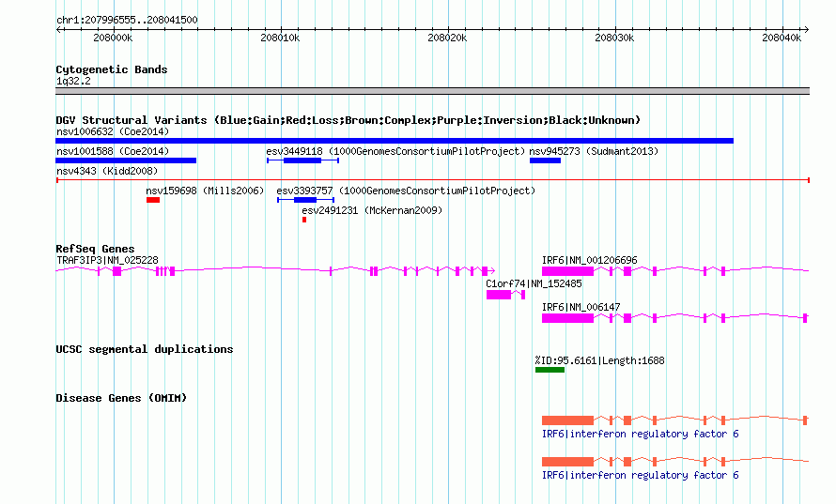The width and height of the screenshot is (836, 504).
Task: Click the RefSeq Genes track title
Action: pyautogui.click(x=95, y=249)
